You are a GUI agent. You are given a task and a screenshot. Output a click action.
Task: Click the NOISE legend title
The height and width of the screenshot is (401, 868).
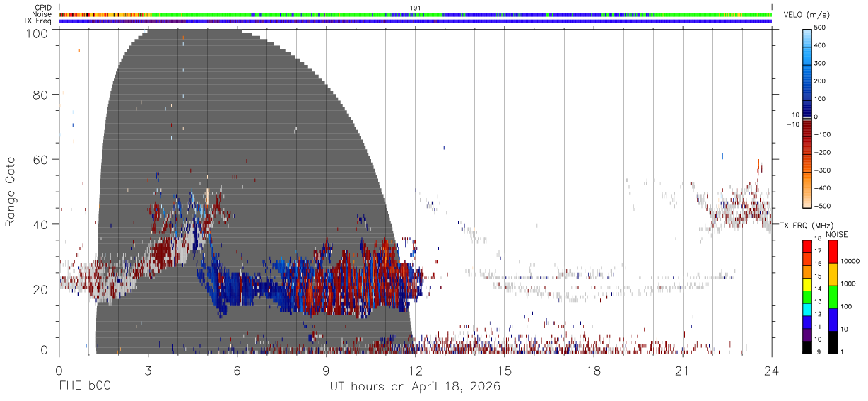pos(836,233)
